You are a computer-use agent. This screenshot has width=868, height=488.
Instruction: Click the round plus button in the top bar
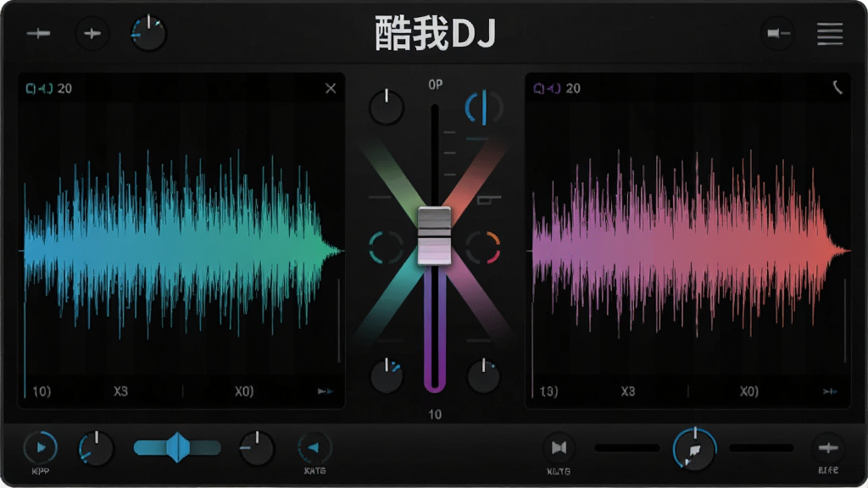[92, 34]
